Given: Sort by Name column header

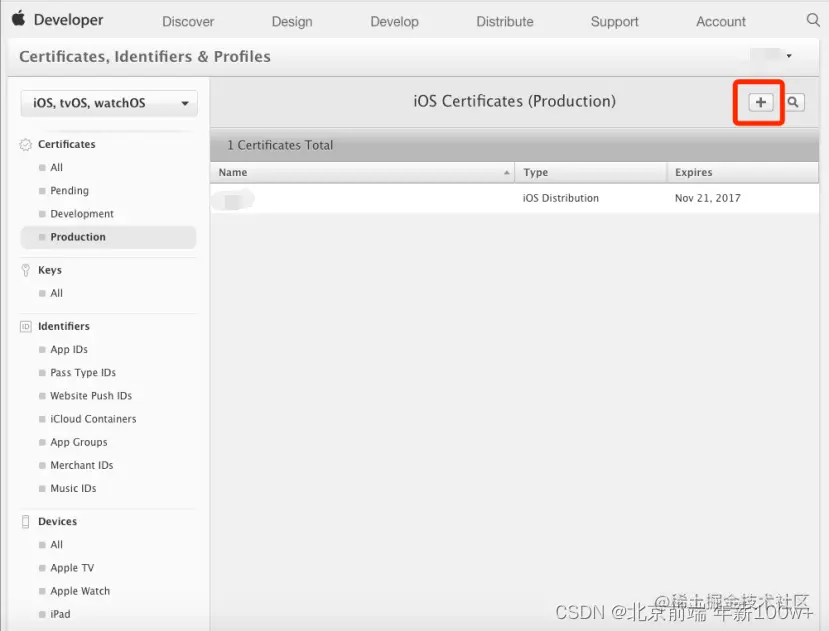Looking at the screenshot, I should 362,172.
